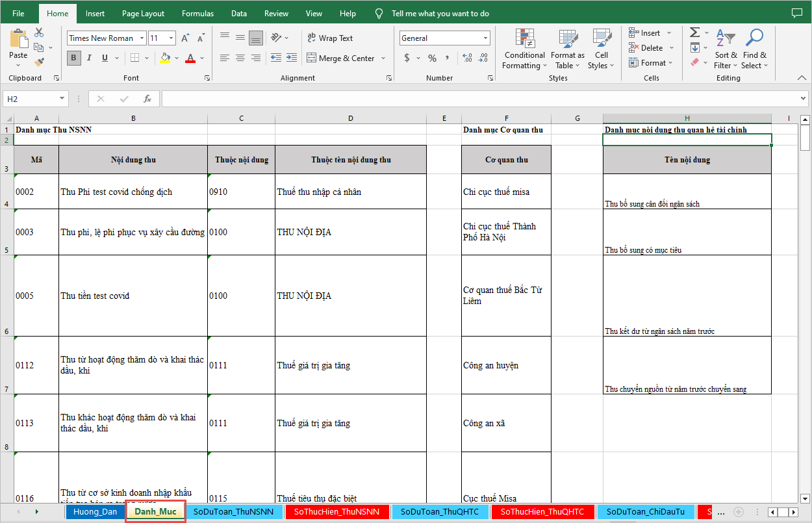Toggle Wrap Text option
This screenshot has height=523, width=812.
pos(330,38)
